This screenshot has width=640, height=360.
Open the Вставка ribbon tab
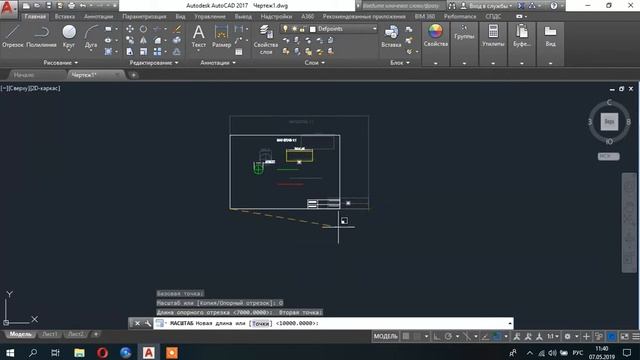[x=64, y=17]
